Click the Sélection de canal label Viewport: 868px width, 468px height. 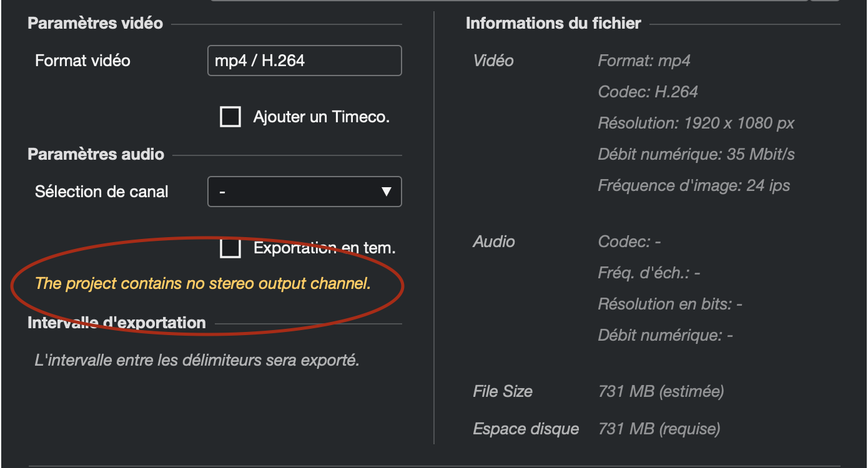click(102, 192)
